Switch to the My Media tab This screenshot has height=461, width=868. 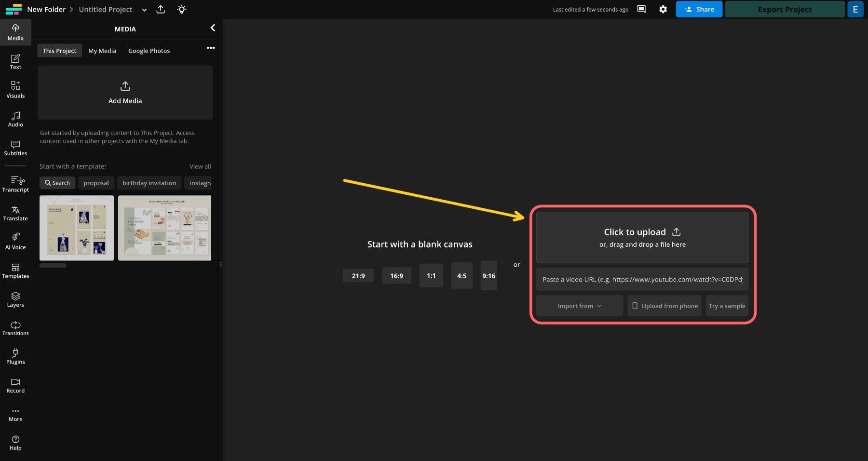click(x=102, y=50)
